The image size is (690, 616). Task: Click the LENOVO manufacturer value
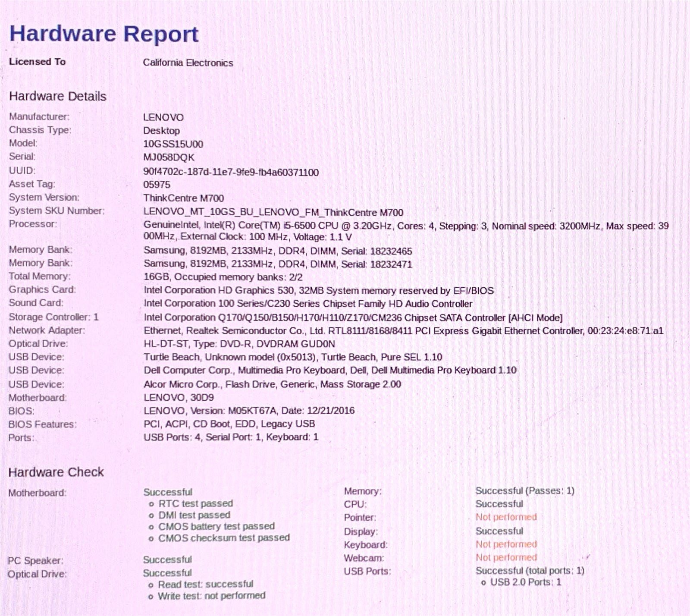point(163,117)
